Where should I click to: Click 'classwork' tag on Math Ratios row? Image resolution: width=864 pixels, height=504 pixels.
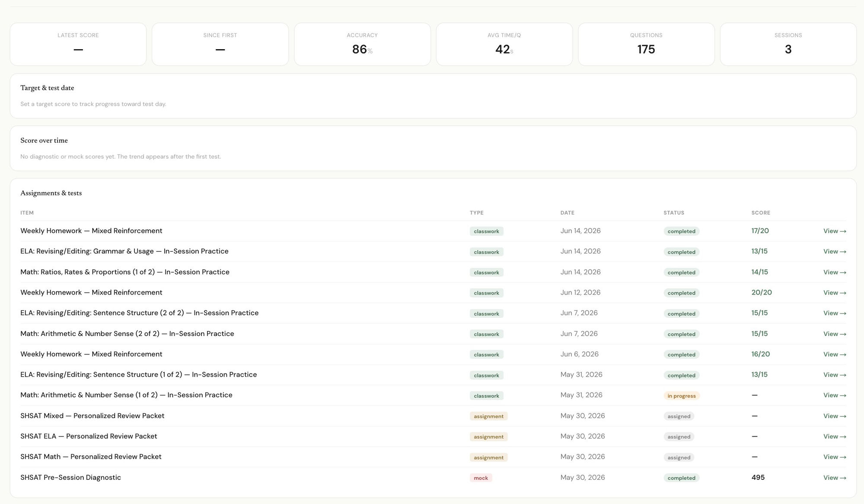[x=486, y=273]
